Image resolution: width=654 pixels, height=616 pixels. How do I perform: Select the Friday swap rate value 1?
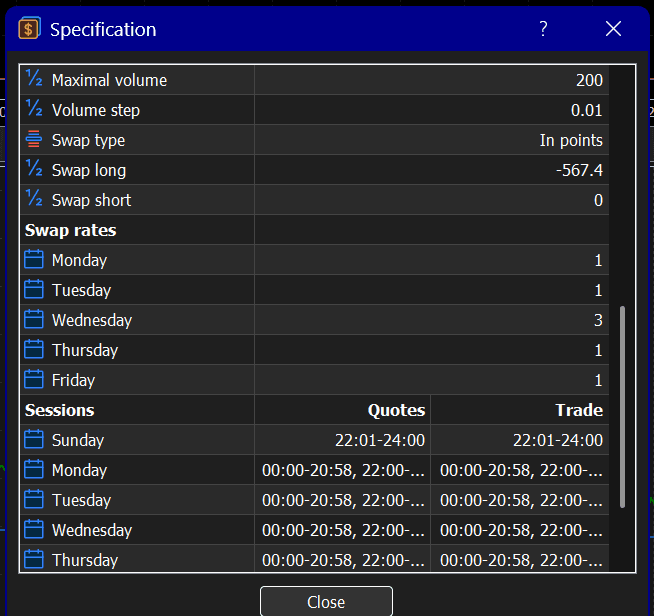[599, 380]
